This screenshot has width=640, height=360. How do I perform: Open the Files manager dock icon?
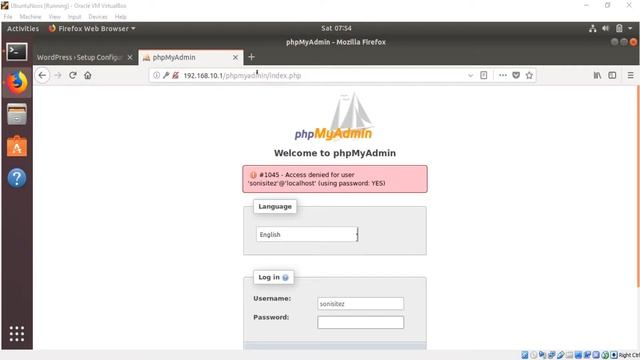pyautogui.click(x=17, y=114)
